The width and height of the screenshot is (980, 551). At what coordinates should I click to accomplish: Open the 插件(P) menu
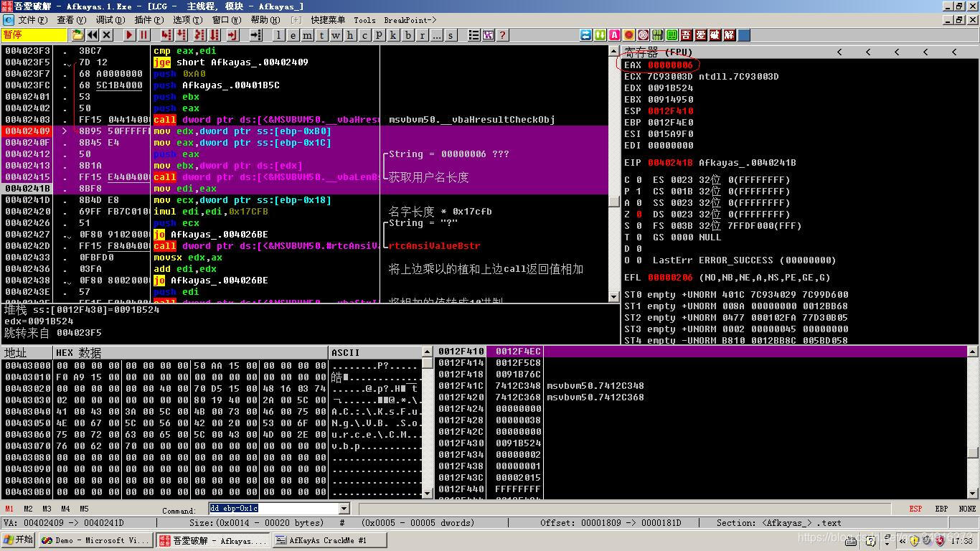[149, 20]
